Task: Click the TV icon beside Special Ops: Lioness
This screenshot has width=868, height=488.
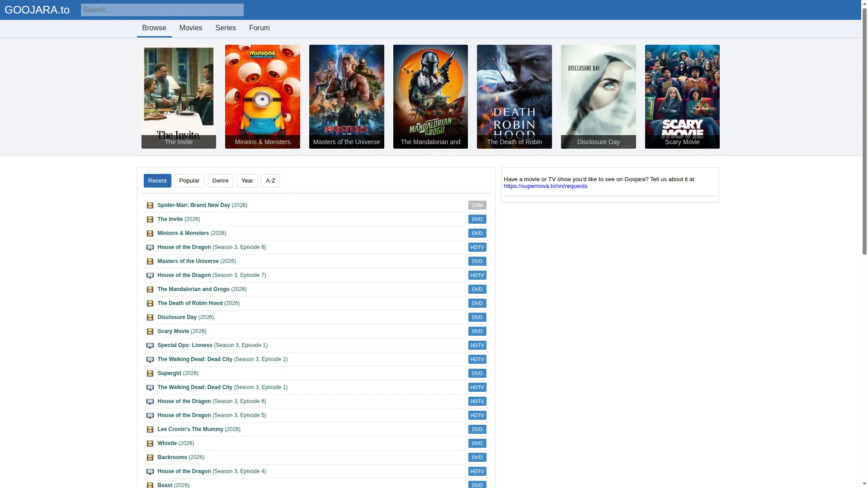Action: [150, 346]
